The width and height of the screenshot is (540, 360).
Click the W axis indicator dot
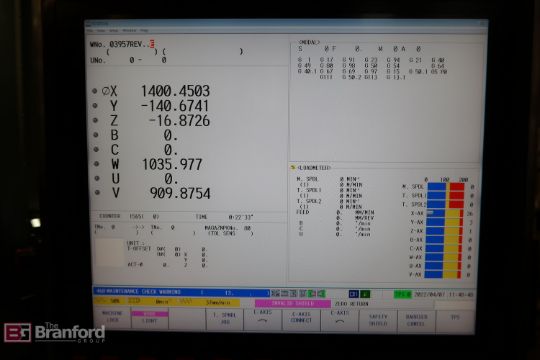click(96, 164)
